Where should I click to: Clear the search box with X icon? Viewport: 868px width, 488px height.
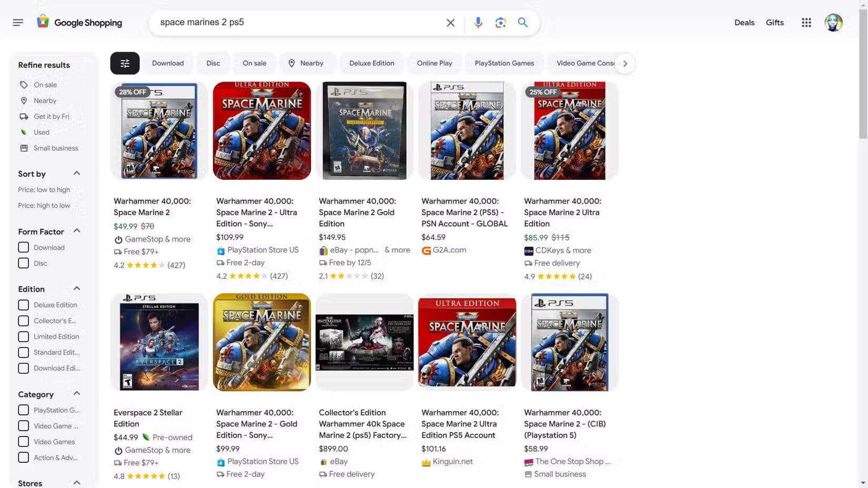pyautogui.click(x=451, y=23)
